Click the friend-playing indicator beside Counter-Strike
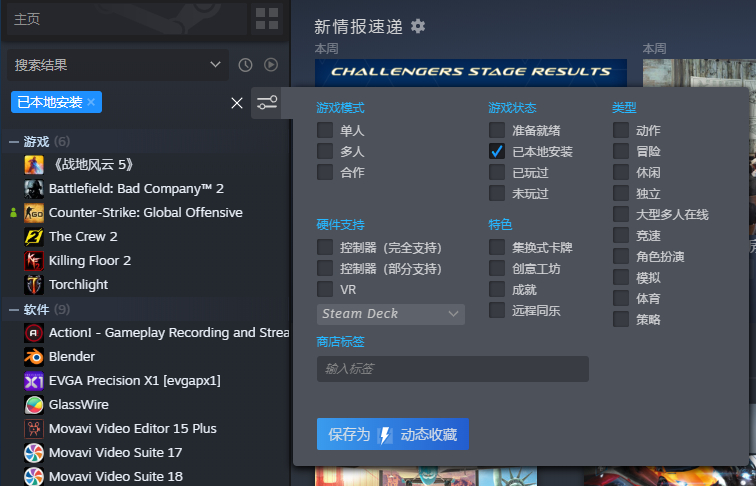The image size is (756, 486). 14,213
